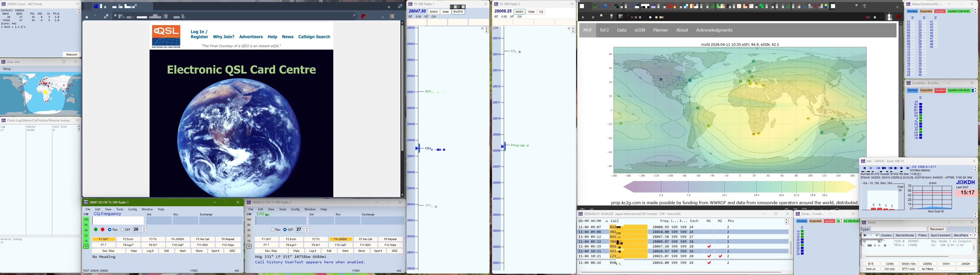Select Run mode in Radio 2 entry window
This screenshot has width=980, height=275.
pos(273,229)
